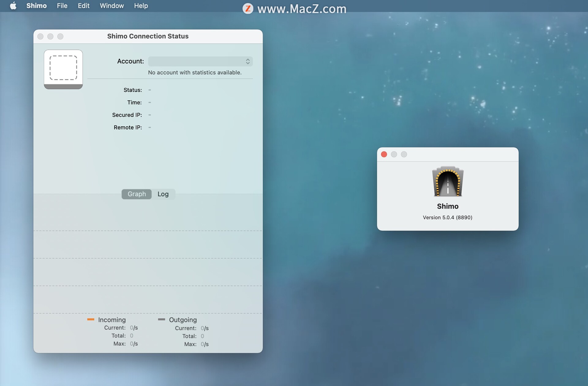The width and height of the screenshot is (588, 386).
Task: Minimize the Shimo About window
Action: 394,154
